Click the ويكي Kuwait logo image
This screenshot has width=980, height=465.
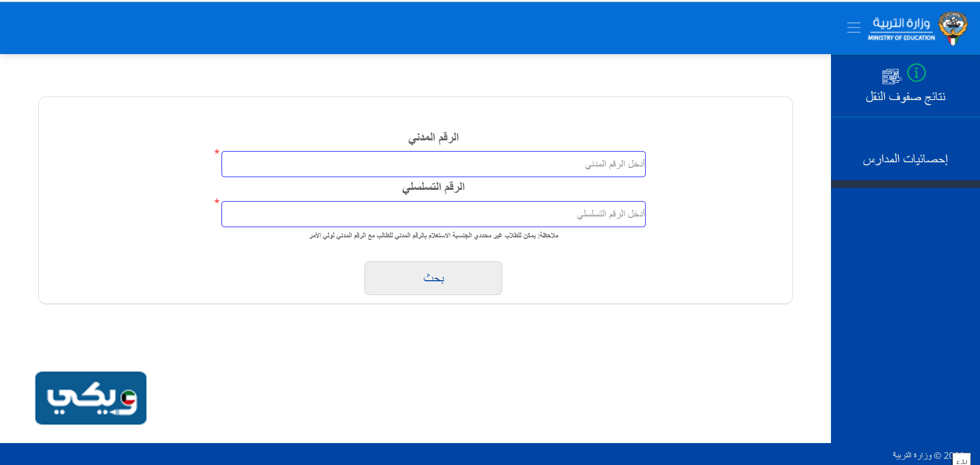pos(90,398)
